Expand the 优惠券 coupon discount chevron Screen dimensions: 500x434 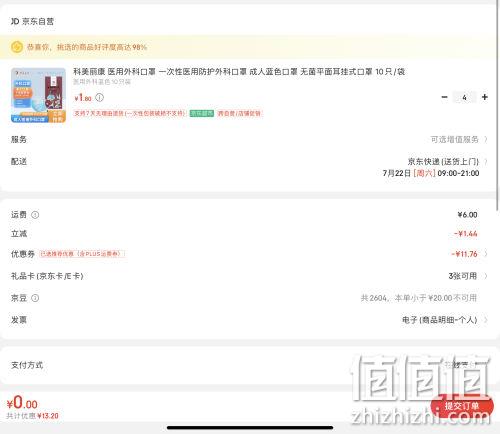tap(486, 254)
